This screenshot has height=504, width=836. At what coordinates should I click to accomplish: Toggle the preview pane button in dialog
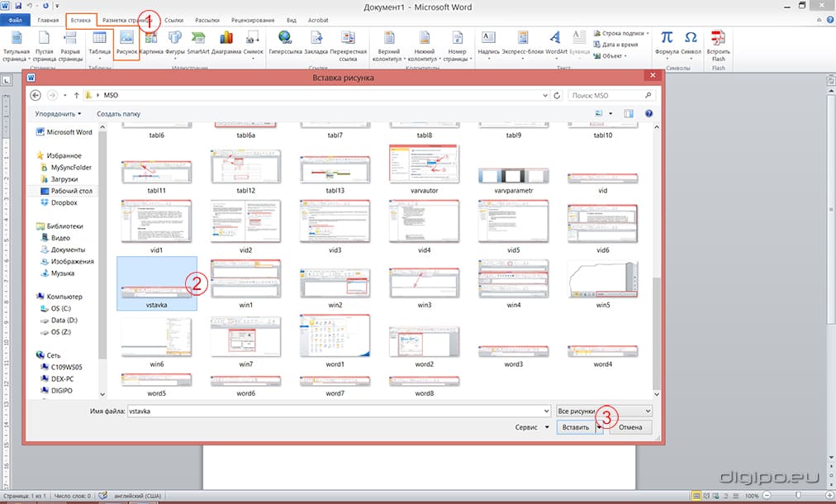click(629, 114)
